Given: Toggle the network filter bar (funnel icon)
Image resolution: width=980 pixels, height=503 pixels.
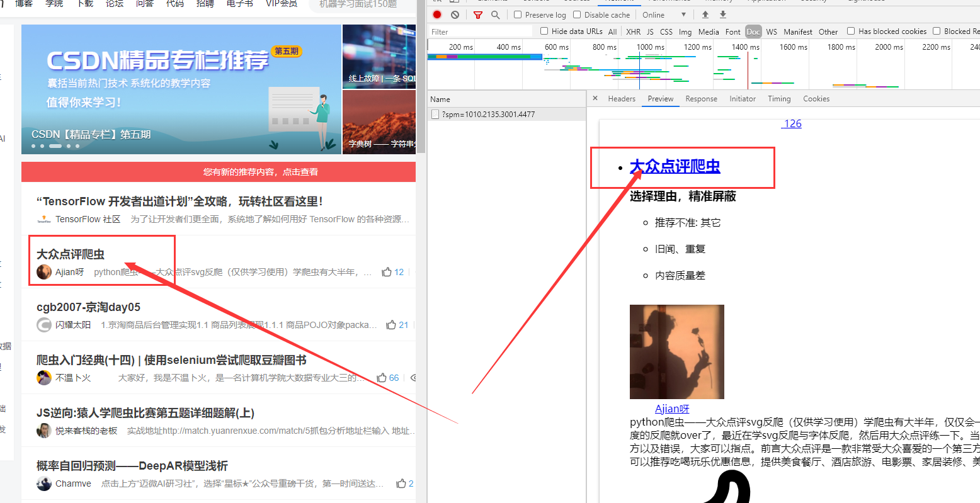Looking at the screenshot, I should point(478,14).
